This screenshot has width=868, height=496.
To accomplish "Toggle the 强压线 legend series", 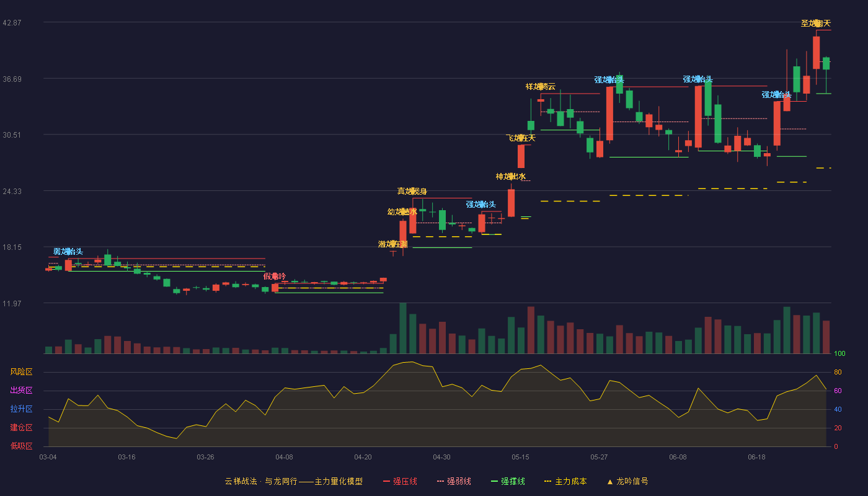I will click(400, 481).
